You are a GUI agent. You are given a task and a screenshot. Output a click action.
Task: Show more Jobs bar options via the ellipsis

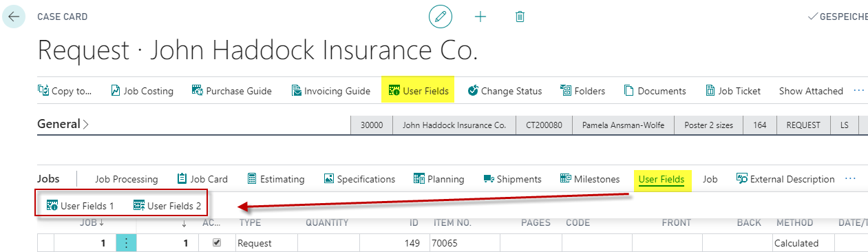pyautogui.click(x=850, y=178)
